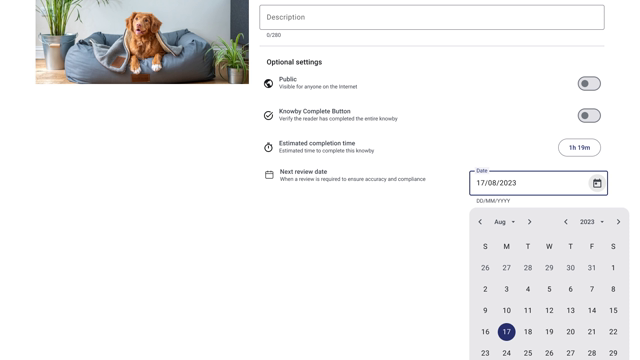Select greyed day 31 from previous month
The width and height of the screenshot is (640, 360).
click(x=592, y=268)
